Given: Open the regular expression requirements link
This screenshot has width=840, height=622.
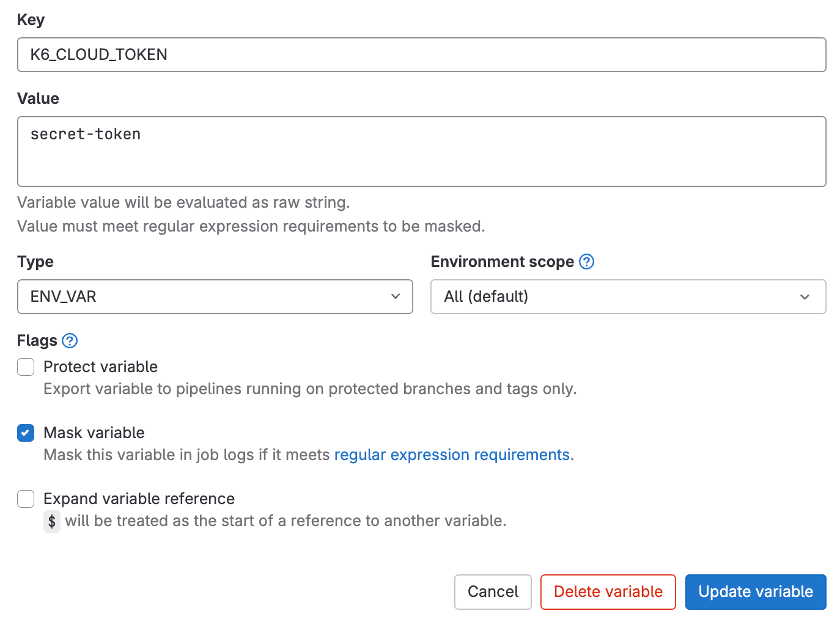Looking at the screenshot, I should click(452, 455).
